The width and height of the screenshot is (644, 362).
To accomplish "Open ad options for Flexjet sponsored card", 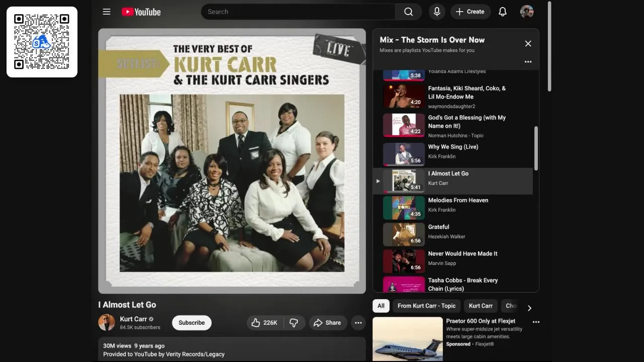I will pyautogui.click(x=536, y=322).
